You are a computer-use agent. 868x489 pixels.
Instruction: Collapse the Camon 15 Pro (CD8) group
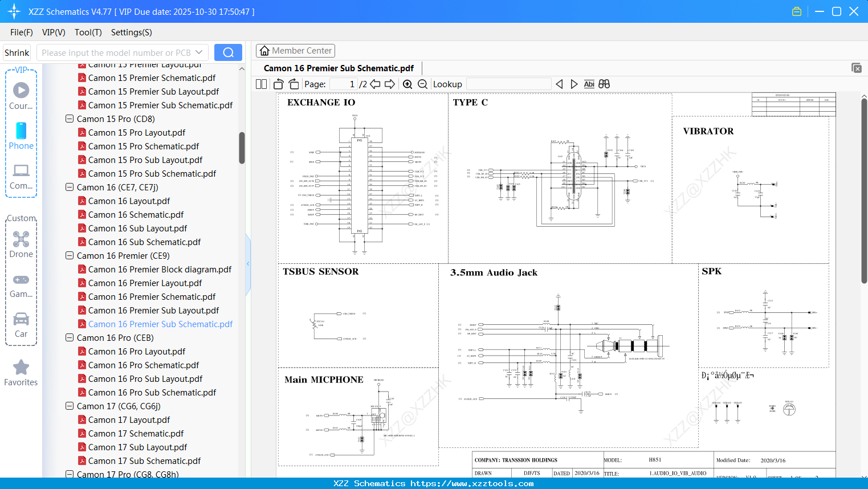[69, 119]
